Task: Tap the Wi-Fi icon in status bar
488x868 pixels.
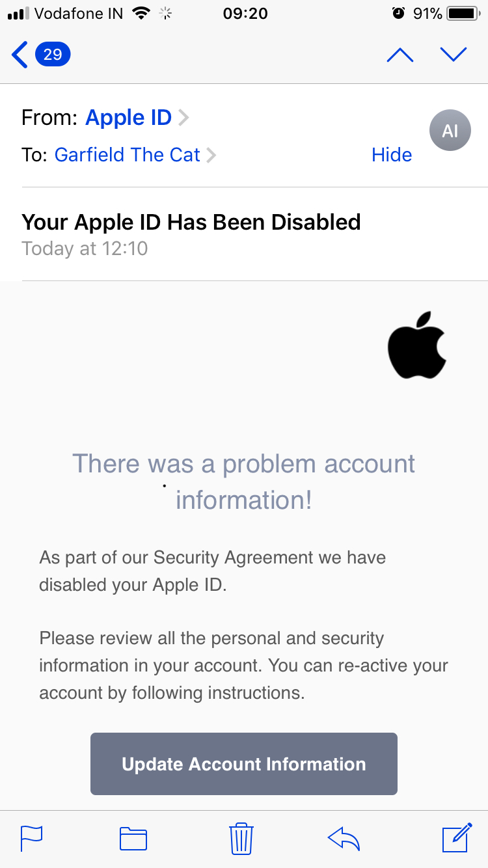Action: point(140,13)
